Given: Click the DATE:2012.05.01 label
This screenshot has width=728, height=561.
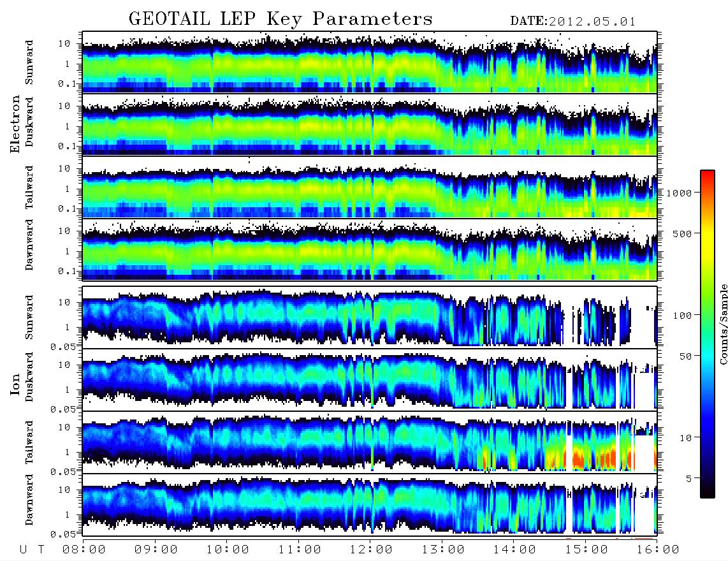Looking at the screenshot, I should click(572, 22).
